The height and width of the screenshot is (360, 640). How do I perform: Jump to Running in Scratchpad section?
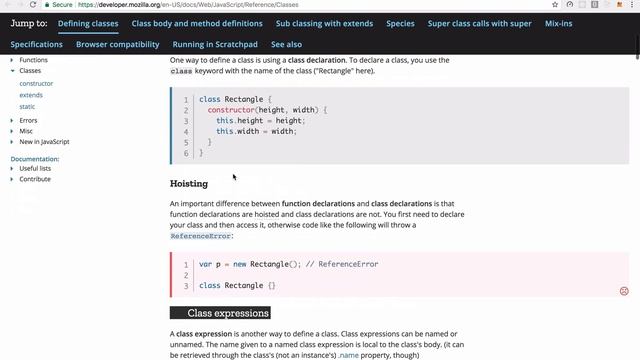[215, 44]
